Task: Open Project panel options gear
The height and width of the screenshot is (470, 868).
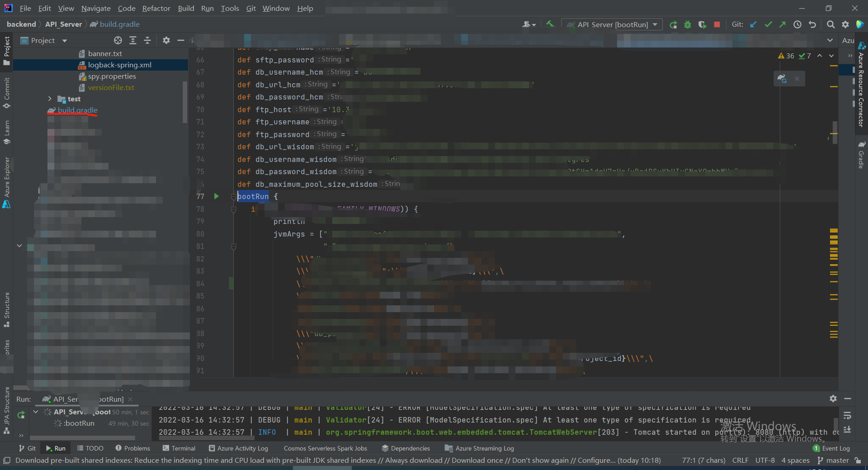Action: (x=166, y=40)
